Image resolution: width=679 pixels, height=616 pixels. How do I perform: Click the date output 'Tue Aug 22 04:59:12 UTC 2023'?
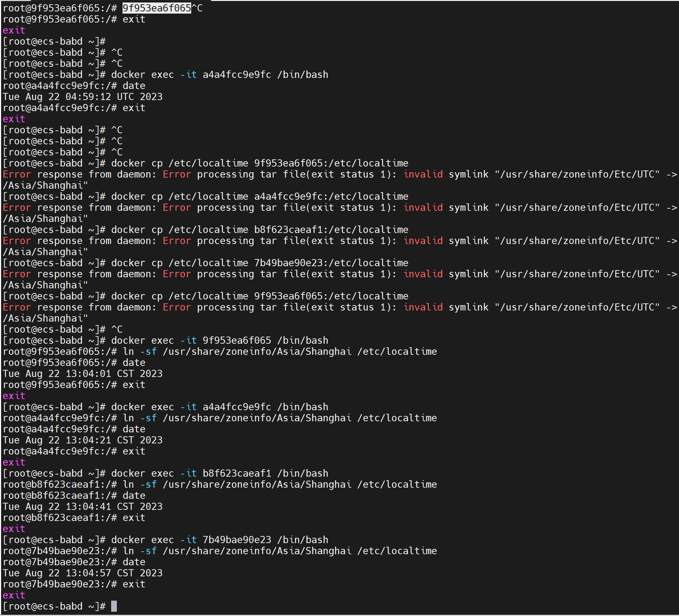[x=83, y=97]
